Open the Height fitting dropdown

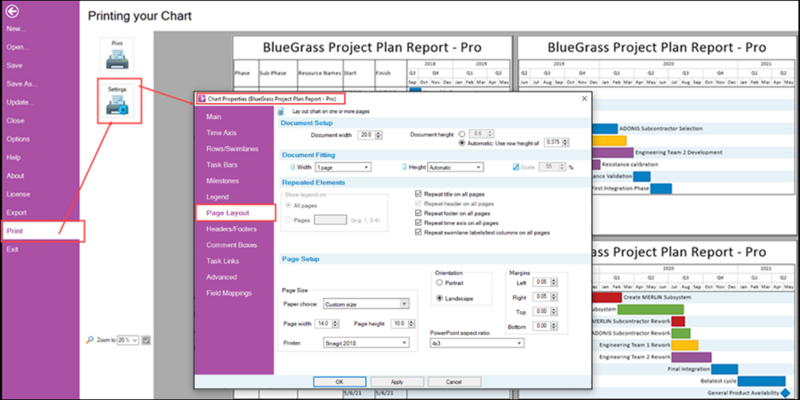tap(456, 167)
